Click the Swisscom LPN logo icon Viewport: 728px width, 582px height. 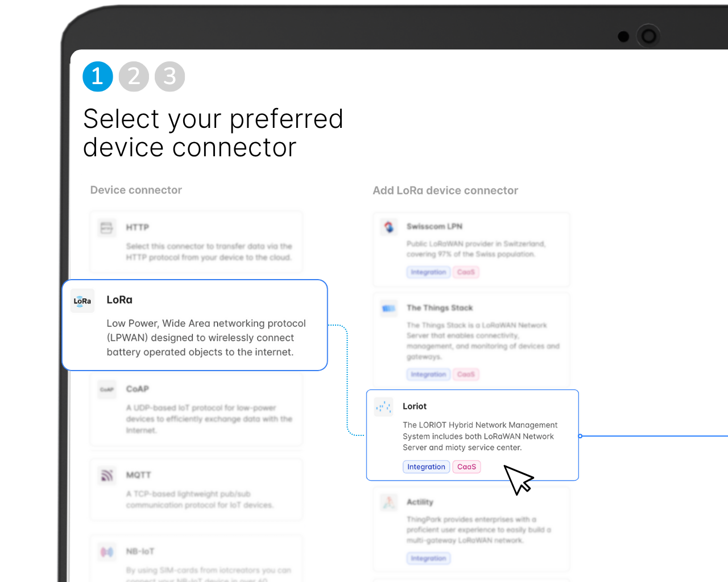389,227
